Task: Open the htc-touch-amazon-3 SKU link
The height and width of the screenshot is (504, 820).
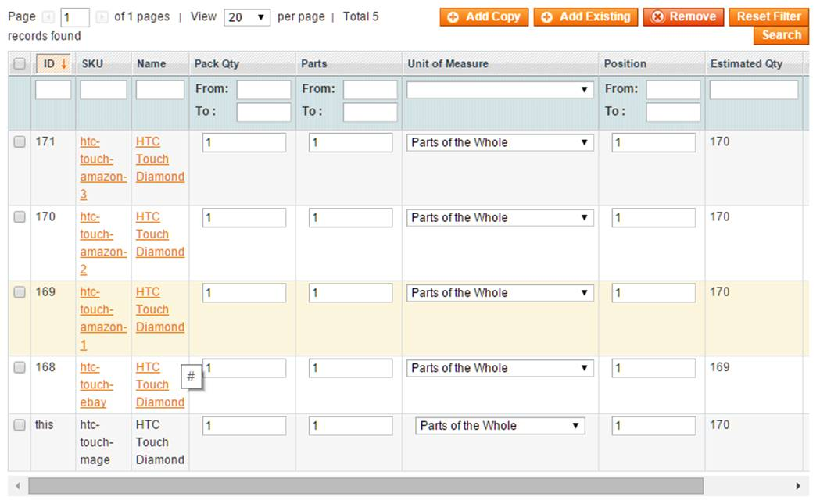Action: pos(103,168)
